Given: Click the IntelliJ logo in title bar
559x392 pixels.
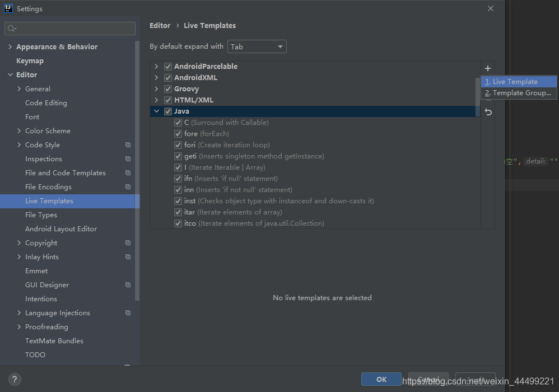Looking at the screenshot, I should click(8, 8).
